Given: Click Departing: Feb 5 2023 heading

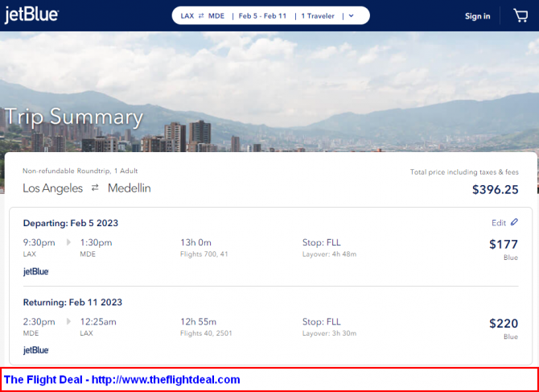Looking at the screenshot, I should point(71,223).
